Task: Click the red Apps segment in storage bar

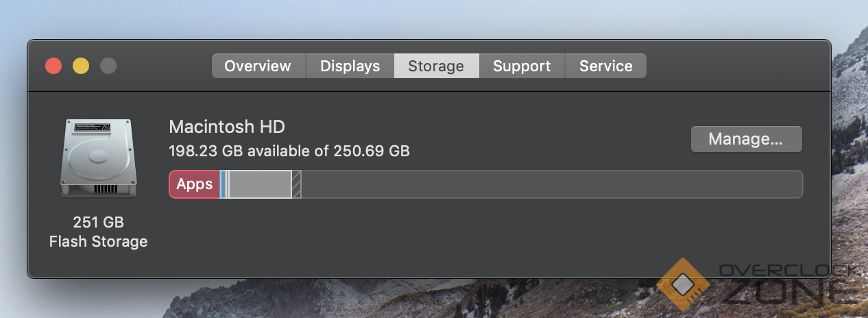Action: tap(194, 184)
